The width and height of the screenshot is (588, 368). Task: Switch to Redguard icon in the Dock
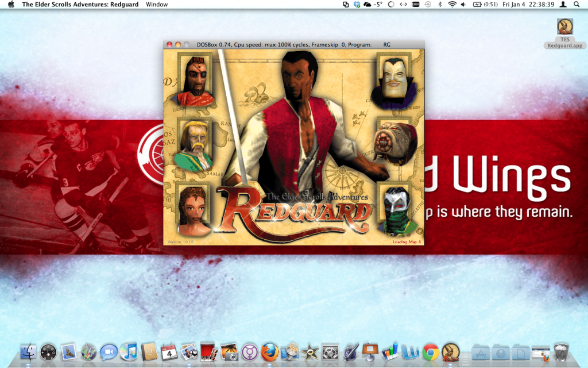451,352
